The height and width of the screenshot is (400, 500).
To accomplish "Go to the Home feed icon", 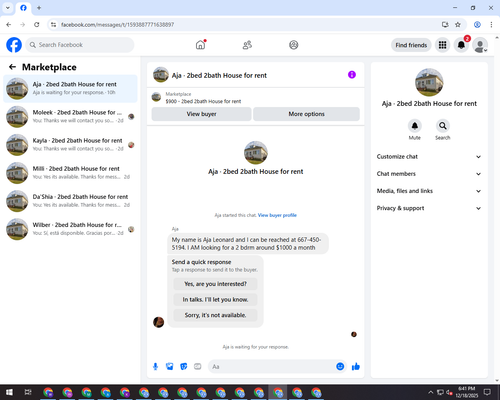I will (200, 45).
